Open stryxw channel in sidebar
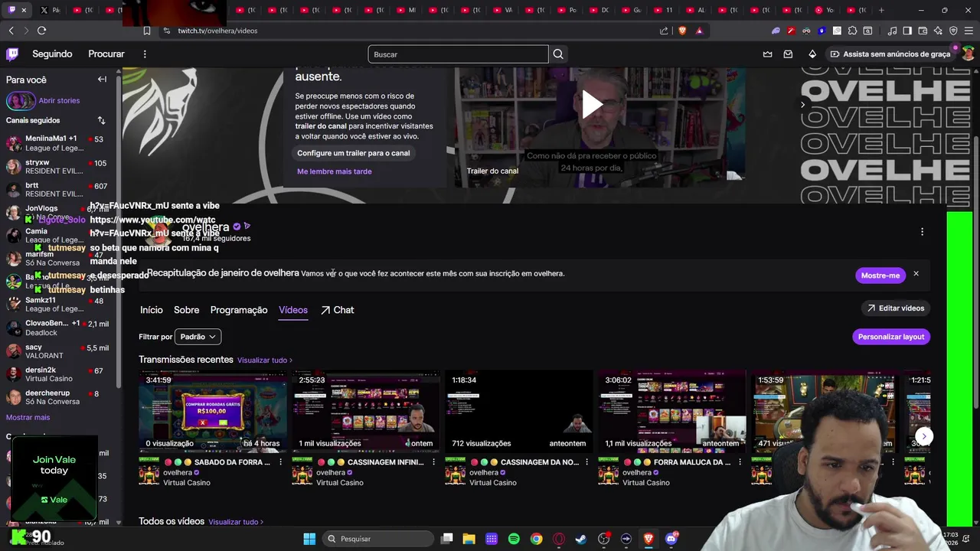The height and width of the screenshot is (551, 980). [57, 167]
